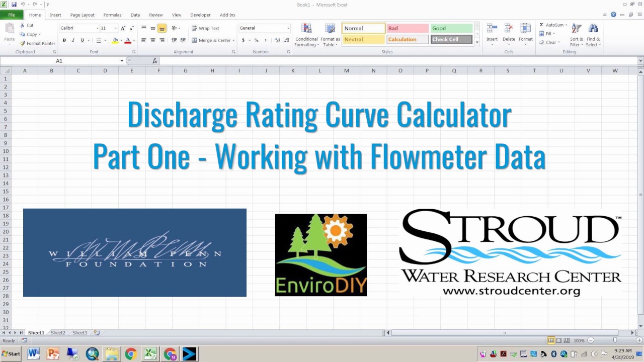Open the Merge & Center dropdown arrow
Screen dimensions: 644x362
pyautogui.click(x=233, y=41)
